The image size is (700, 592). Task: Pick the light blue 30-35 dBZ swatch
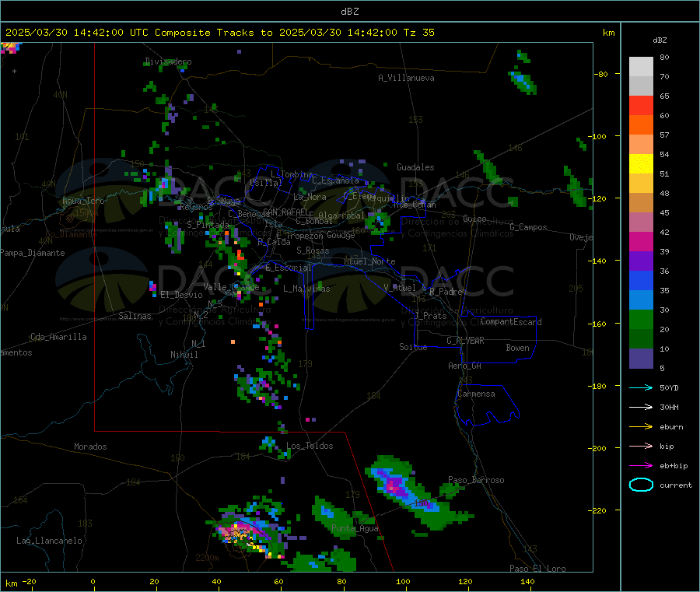[x=641, y=300]
